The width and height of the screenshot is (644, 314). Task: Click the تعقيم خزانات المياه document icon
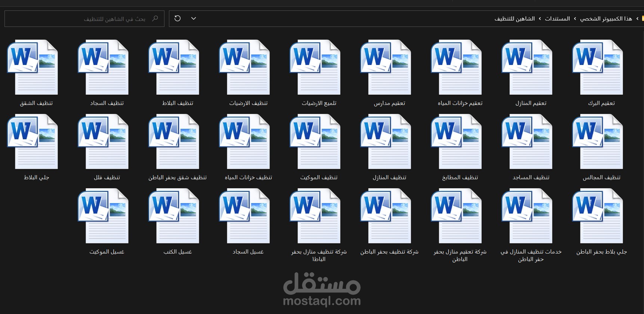(x=456, y=67)
